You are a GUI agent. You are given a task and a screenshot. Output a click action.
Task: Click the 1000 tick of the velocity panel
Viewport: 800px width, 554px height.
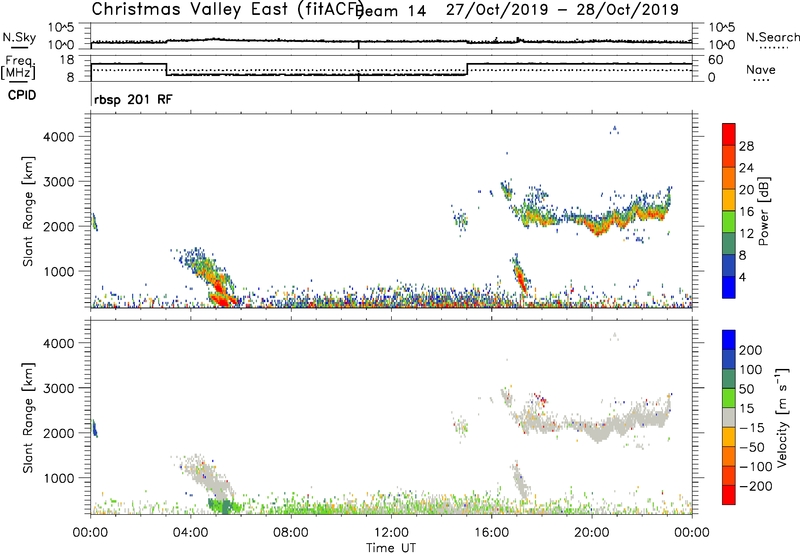[58, 478]
